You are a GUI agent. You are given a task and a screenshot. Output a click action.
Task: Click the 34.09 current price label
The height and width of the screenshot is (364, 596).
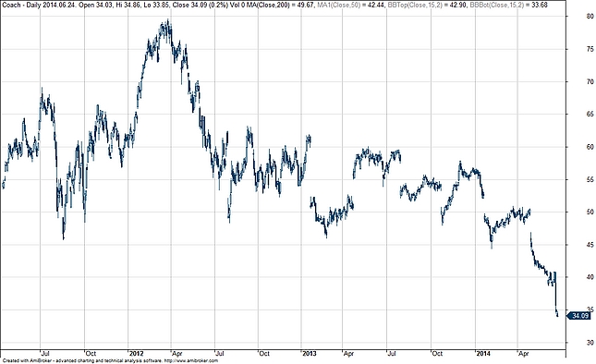(x=578, y=316)
